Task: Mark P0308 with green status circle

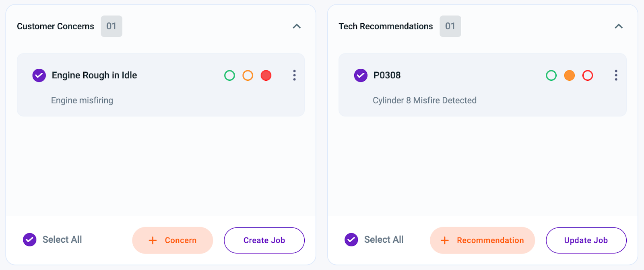Action: coord(551,75)
